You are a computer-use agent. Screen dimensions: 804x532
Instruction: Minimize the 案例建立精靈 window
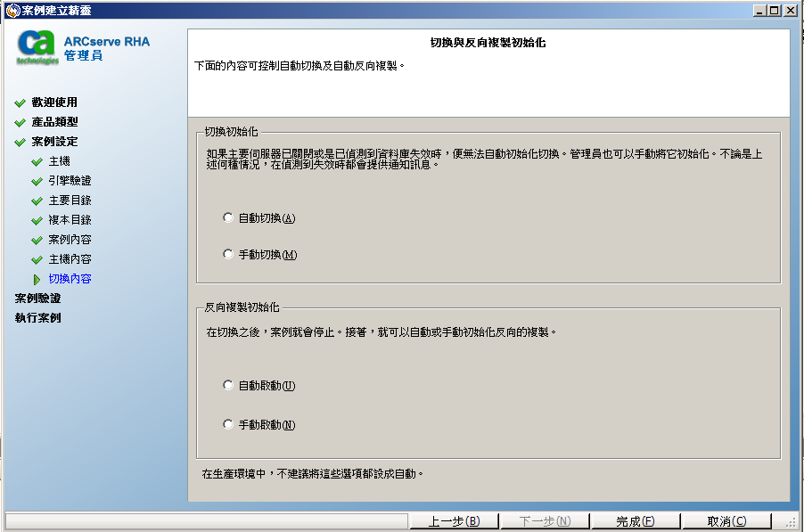point(759,11)
